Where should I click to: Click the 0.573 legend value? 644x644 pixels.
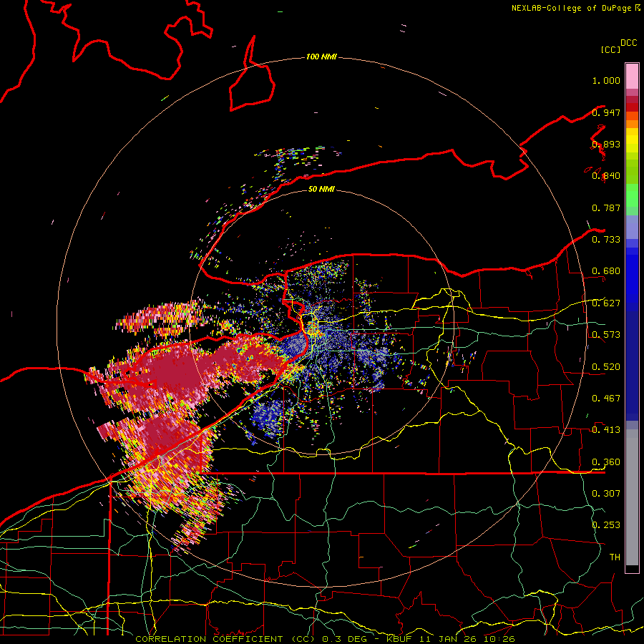[606, 335]
